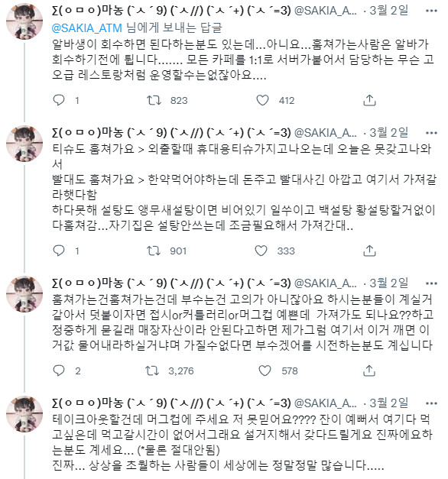
Task: Retweet the tweet showing 901 retweets
Action: [154, 251]
